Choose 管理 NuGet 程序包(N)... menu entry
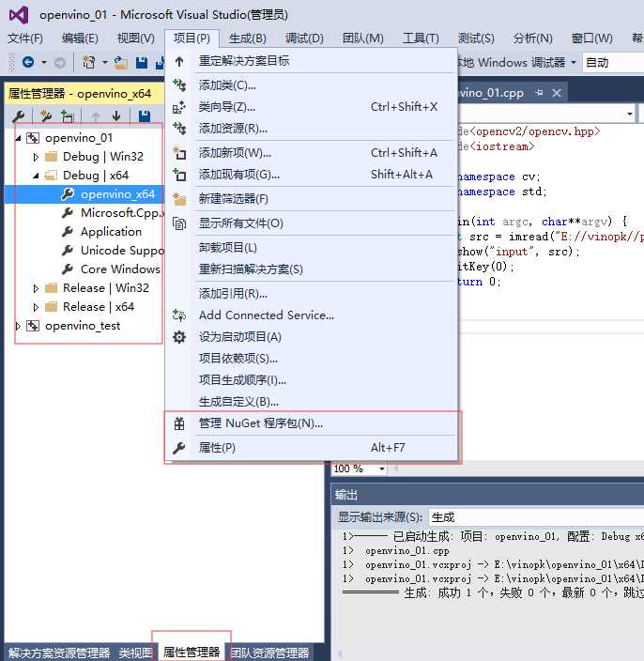Viewport: 644px width, 661px height. pos(311,423)
